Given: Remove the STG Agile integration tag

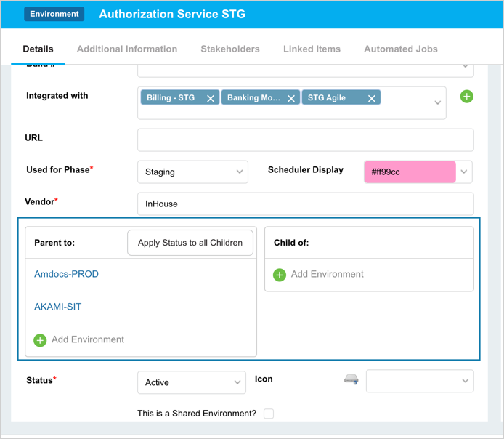Looking at the screenshot, I should click(371, 98).
